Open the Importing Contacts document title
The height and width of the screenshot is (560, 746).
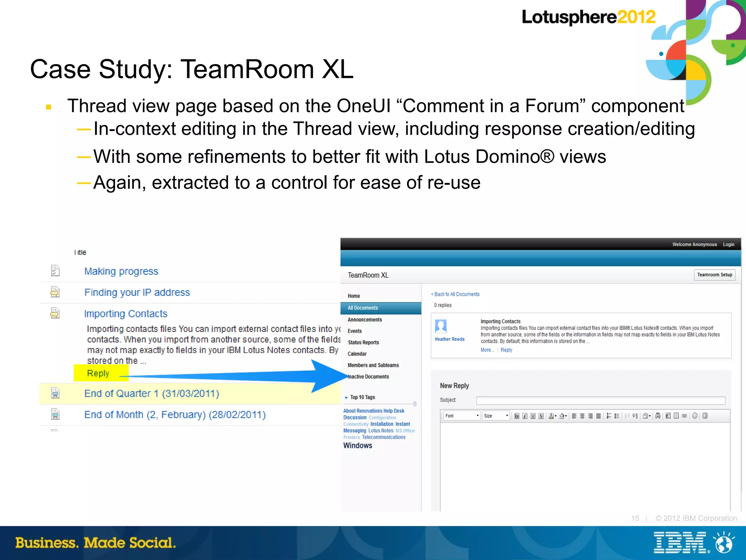[x=126, y=314]
